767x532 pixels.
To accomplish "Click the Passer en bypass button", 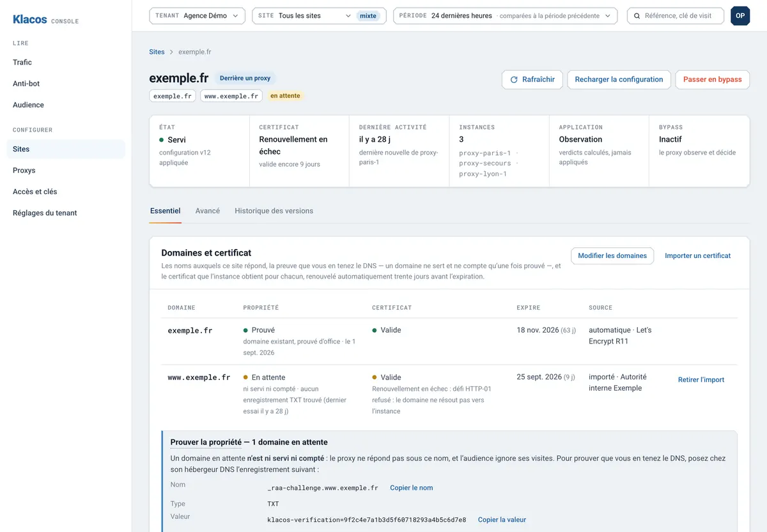I will 713,80.
